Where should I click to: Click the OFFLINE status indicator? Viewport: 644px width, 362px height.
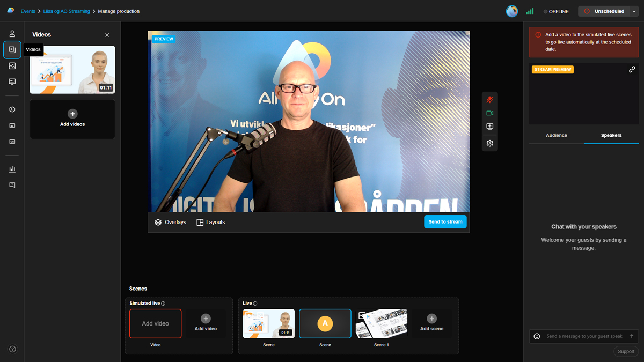tap(556, 11)
